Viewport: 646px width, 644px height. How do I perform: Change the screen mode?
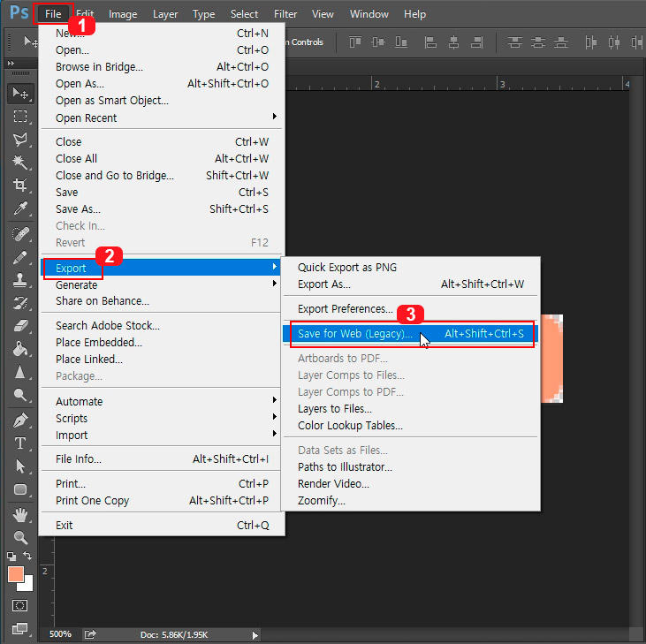tap(19, 629)
